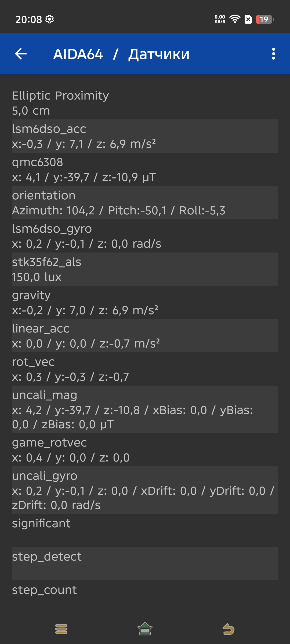The height and width of the screenshot is (644, 290).
Task: Tap the Wi-Fi status icon
Action: coord(235,19)
